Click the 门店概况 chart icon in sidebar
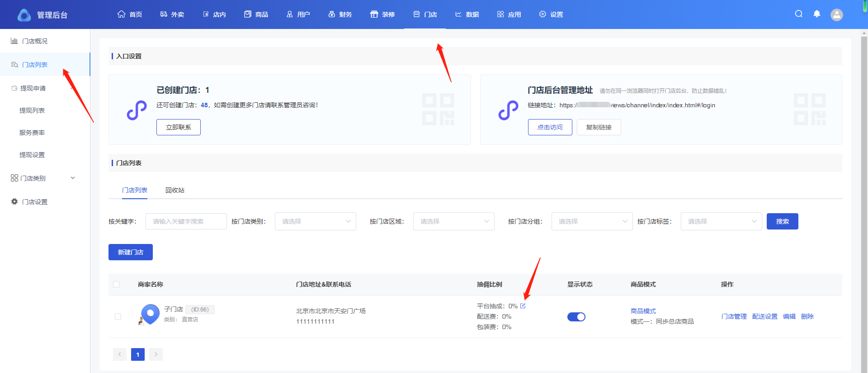 coord(14,41)
